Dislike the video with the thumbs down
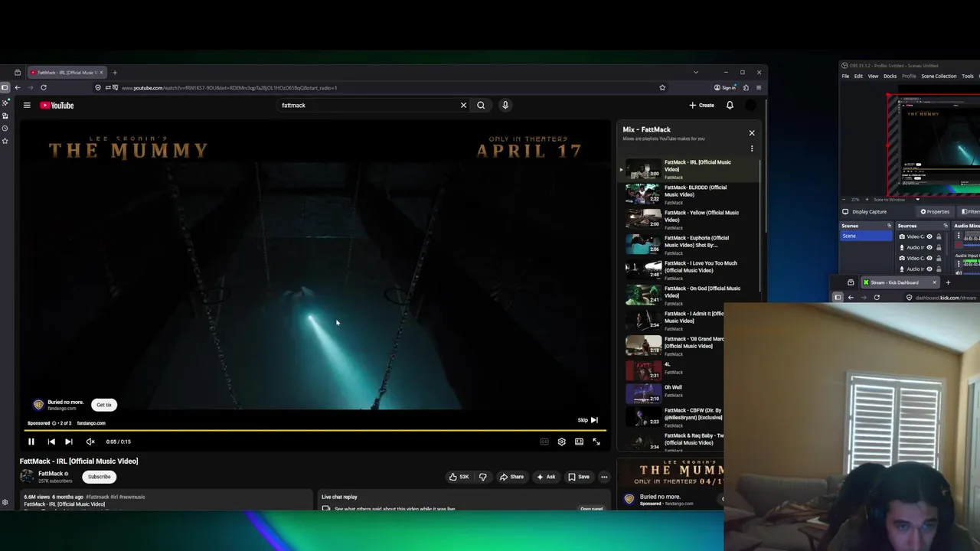The image size is (980, 551). pos(482,477)
